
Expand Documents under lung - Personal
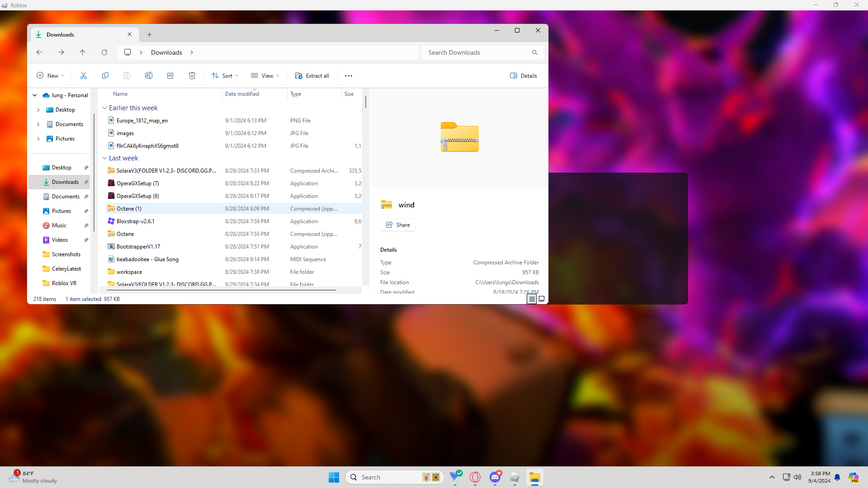click(38, 124)
